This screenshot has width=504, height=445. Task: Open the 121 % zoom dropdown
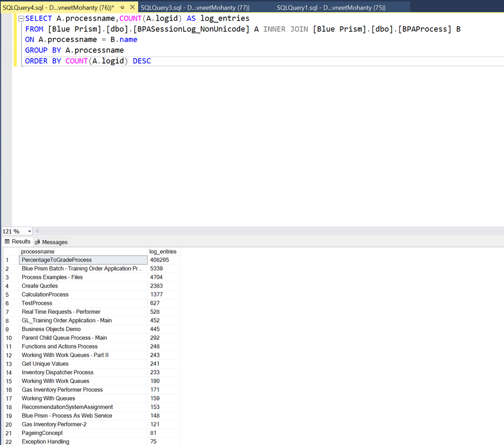pyautogui.click(x=30, y=231)
